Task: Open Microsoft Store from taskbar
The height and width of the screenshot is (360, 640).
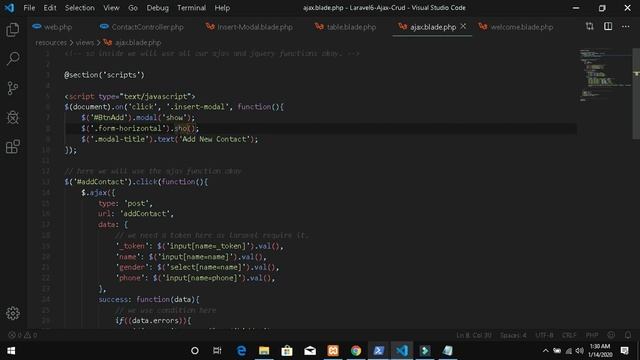Action: 287,351
